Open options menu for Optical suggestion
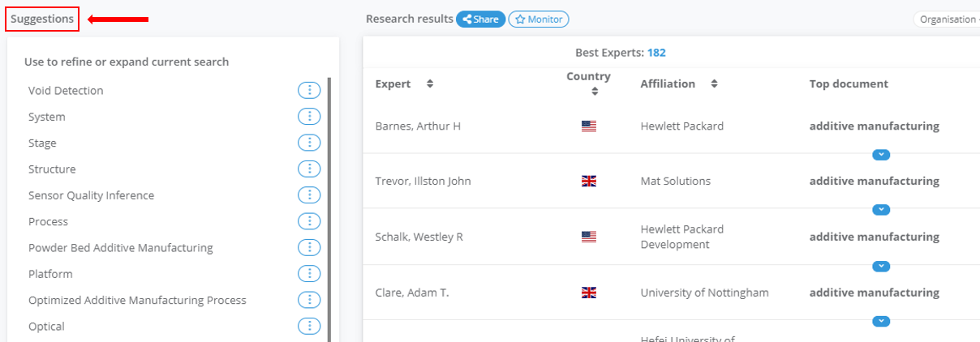The width and height of the screenshot is (980, 342). click(309, 326)
